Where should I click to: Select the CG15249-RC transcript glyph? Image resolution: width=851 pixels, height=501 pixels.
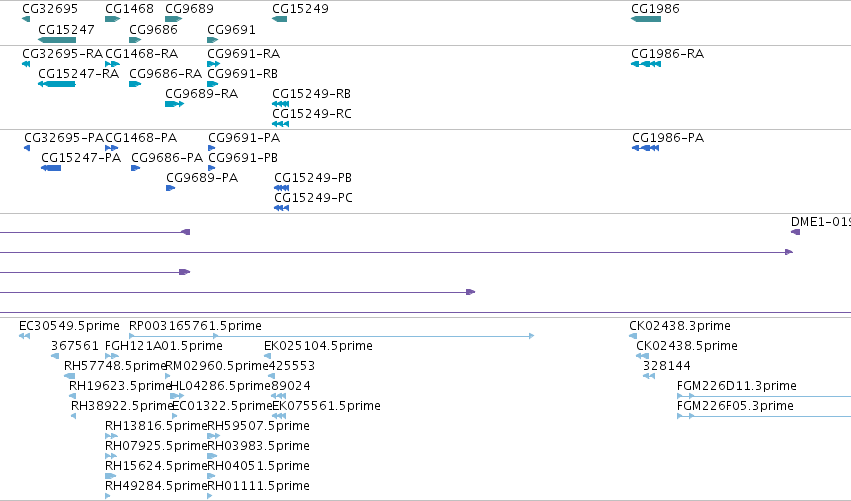pyautogui.click(x=281, y=124)
